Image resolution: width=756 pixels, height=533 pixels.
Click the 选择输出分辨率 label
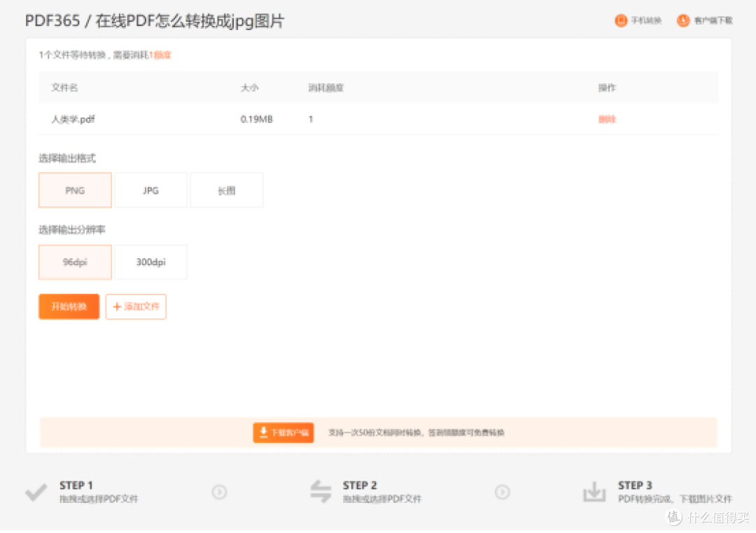72,230
